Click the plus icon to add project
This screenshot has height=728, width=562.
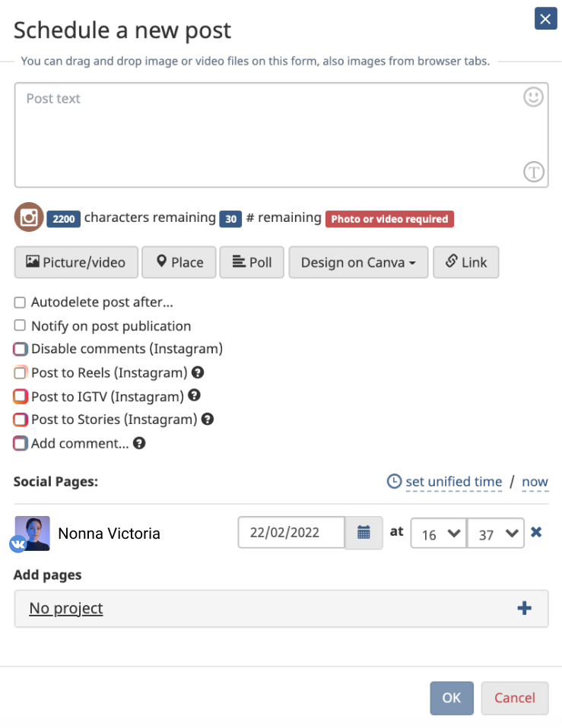click(524, 608)
